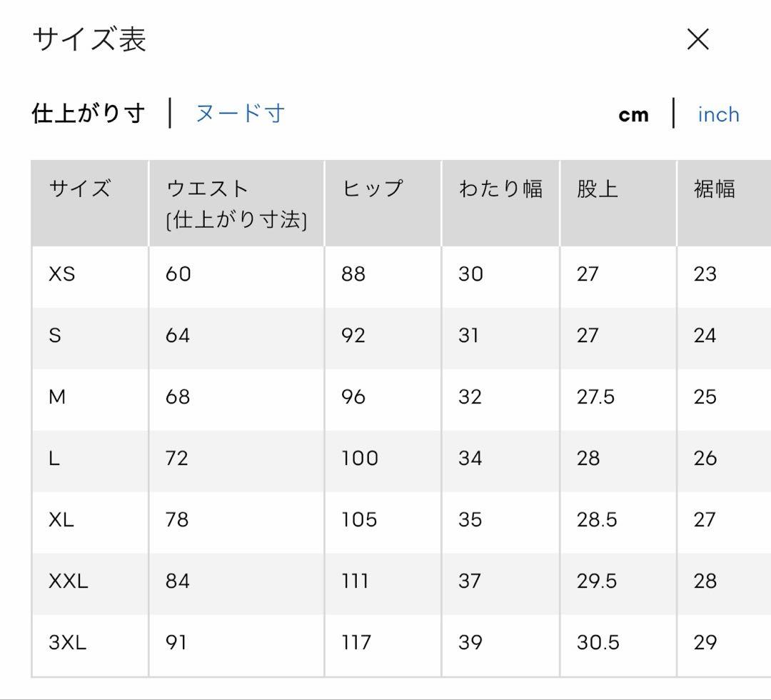Select the S size row label

coord(55,336)
